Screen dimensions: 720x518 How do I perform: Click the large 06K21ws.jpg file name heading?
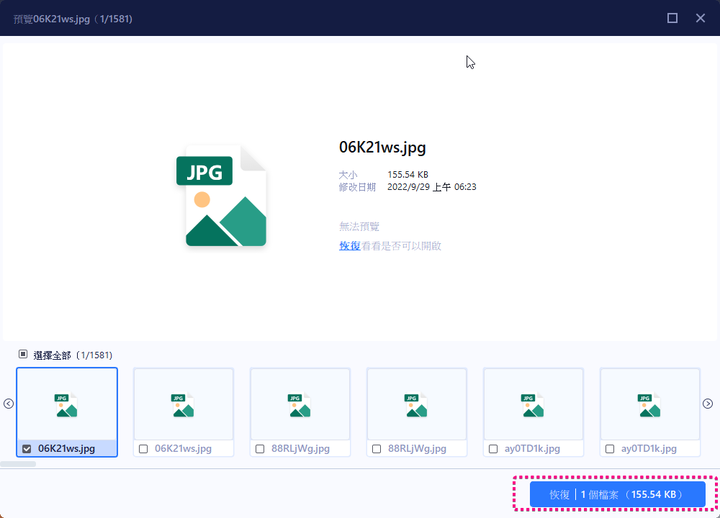pos(382,147)
